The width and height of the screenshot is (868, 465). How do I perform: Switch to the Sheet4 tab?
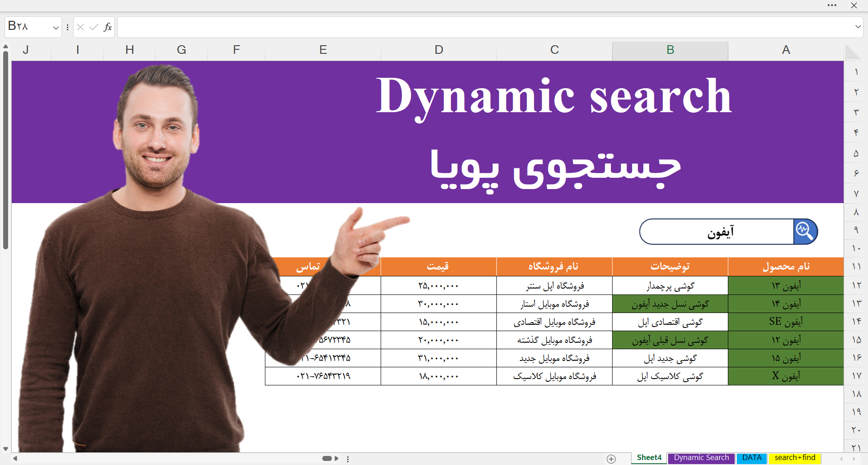(x=649, y=458)
